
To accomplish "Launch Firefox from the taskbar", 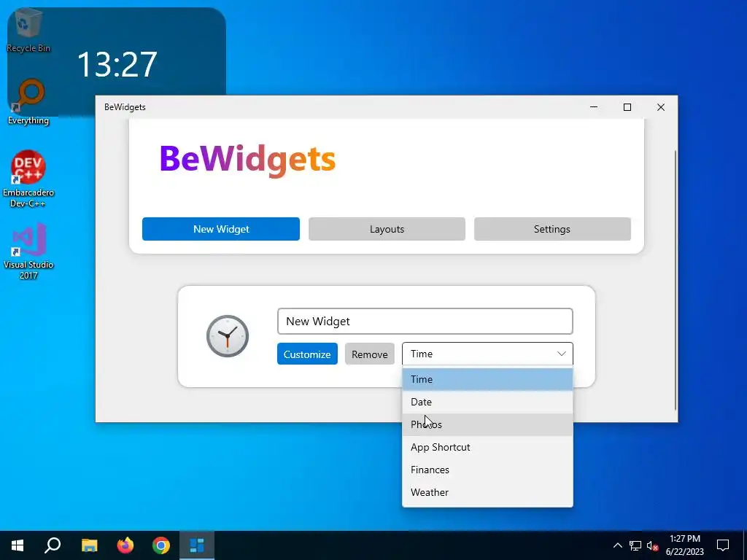I will click(125, 545).
